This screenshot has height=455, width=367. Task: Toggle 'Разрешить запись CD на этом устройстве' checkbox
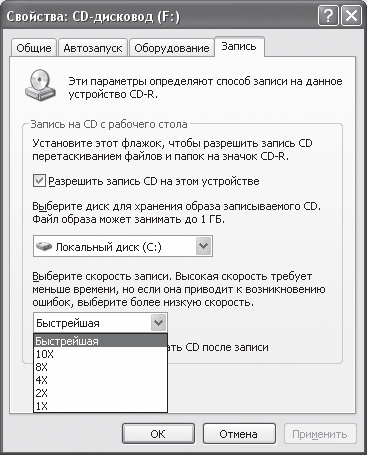(x=39, y=181)
